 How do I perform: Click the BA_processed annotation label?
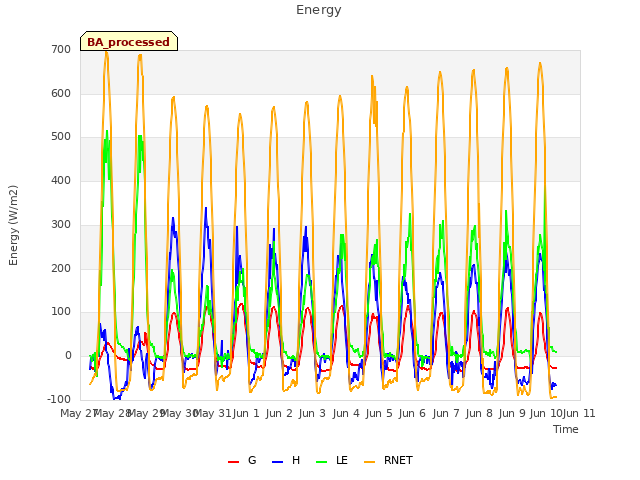pyautogui.click(x=129, y=41)
